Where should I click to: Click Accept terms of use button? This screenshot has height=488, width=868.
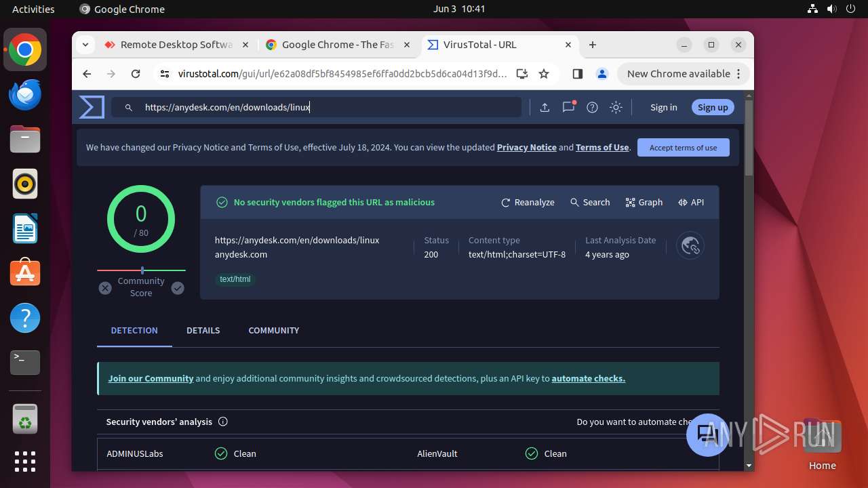(683, 147)
